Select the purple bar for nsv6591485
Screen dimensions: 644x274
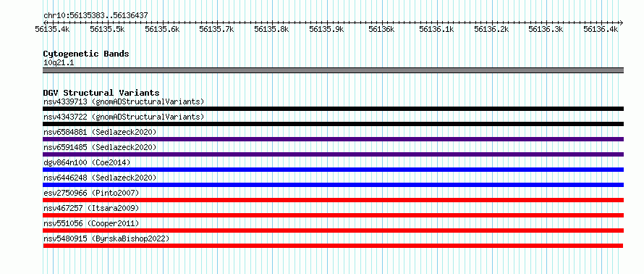333,154
